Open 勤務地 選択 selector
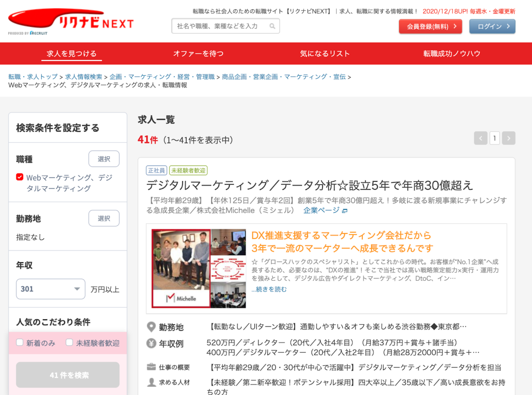Viewport: 532px width, 395px height. point(104,218)
